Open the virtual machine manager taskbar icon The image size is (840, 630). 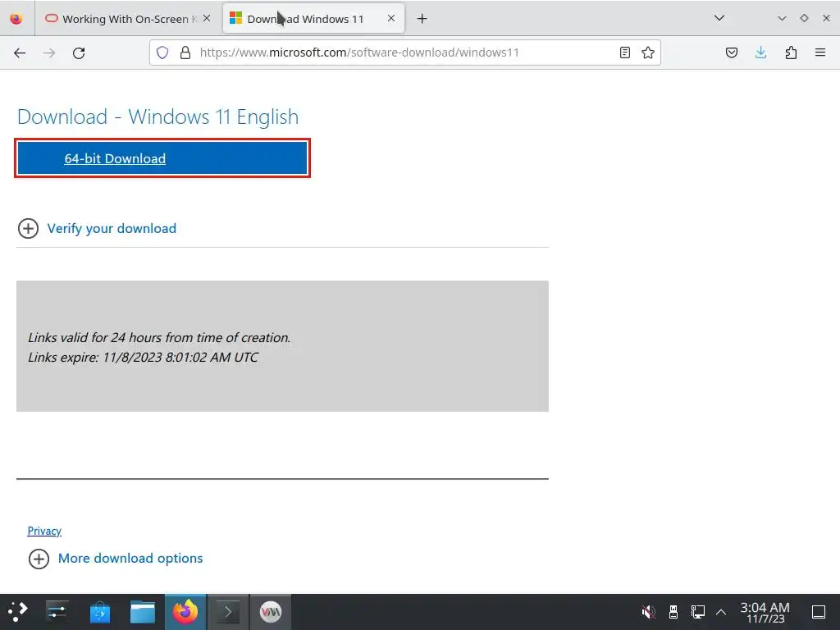pos(271,612)
